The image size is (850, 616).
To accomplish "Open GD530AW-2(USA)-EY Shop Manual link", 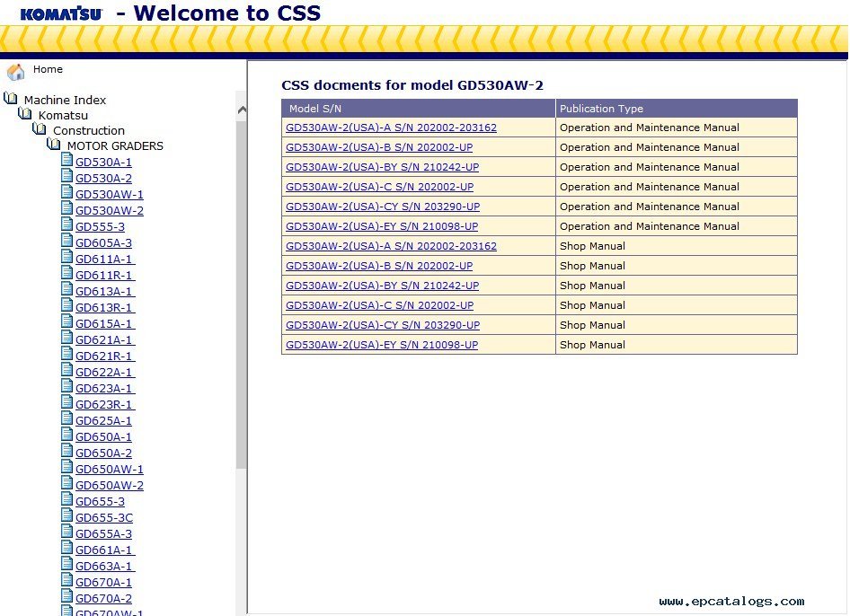I will [x=382, y=345].
